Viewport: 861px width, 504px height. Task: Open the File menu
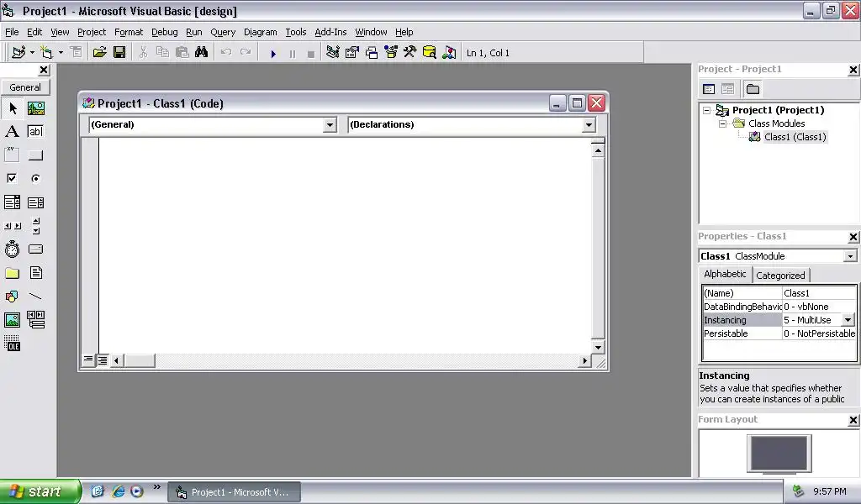pos(12,32)
